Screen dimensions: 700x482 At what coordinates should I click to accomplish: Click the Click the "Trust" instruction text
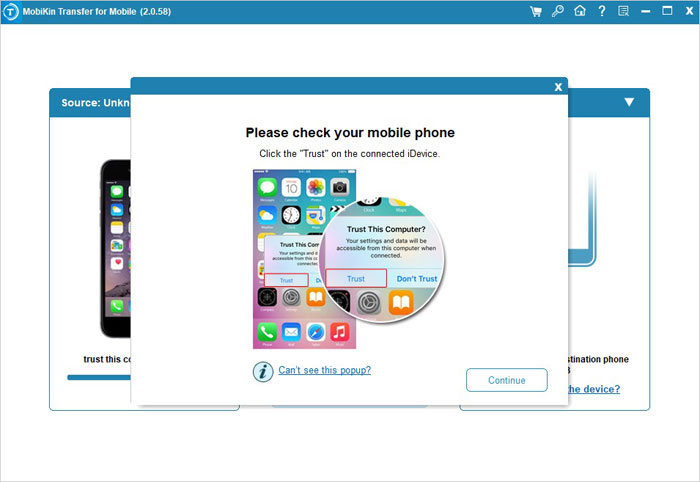coord(350,154)
